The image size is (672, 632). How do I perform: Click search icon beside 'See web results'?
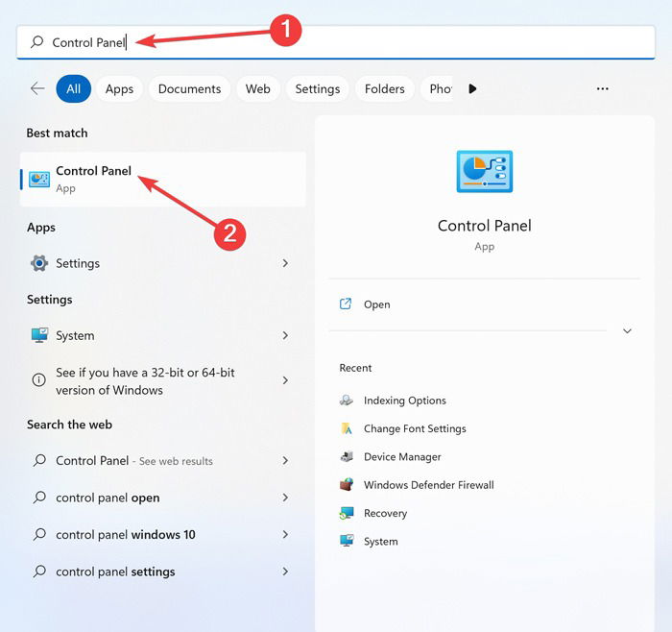39,460
